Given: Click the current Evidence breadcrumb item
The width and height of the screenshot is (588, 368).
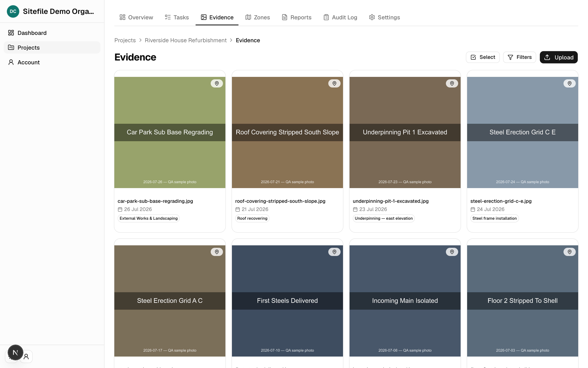Looking at the screenshot, I should (x=248, y=40).
